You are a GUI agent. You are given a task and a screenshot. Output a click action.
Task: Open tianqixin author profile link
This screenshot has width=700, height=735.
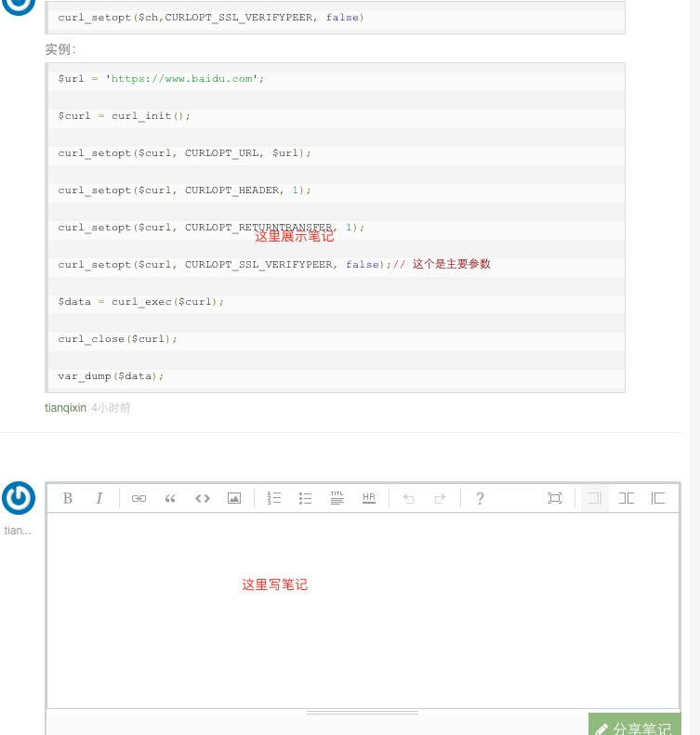point(65,407)
